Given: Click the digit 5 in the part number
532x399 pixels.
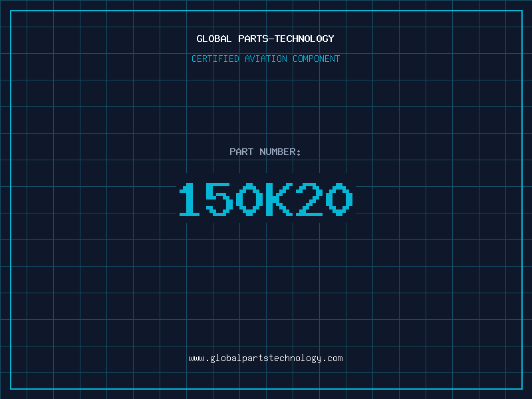Looking at the screenshot, I should point(219,199).
